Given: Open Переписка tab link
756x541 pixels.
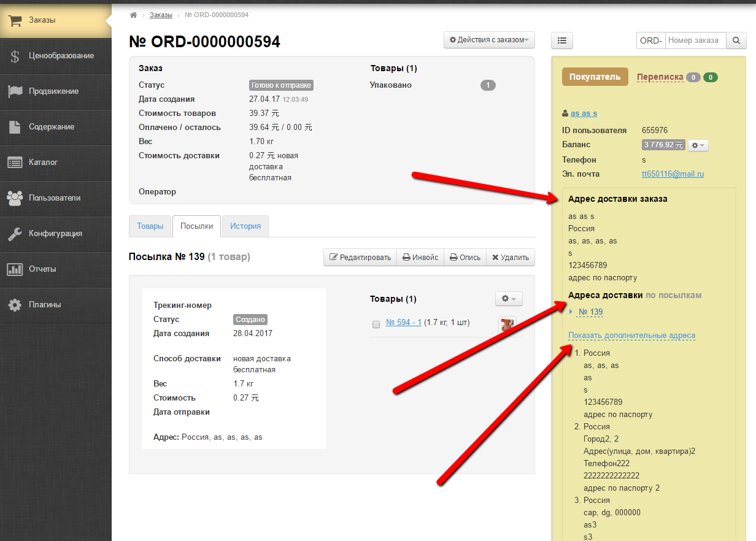Looking at the screenshot, I should pos(660,77).
